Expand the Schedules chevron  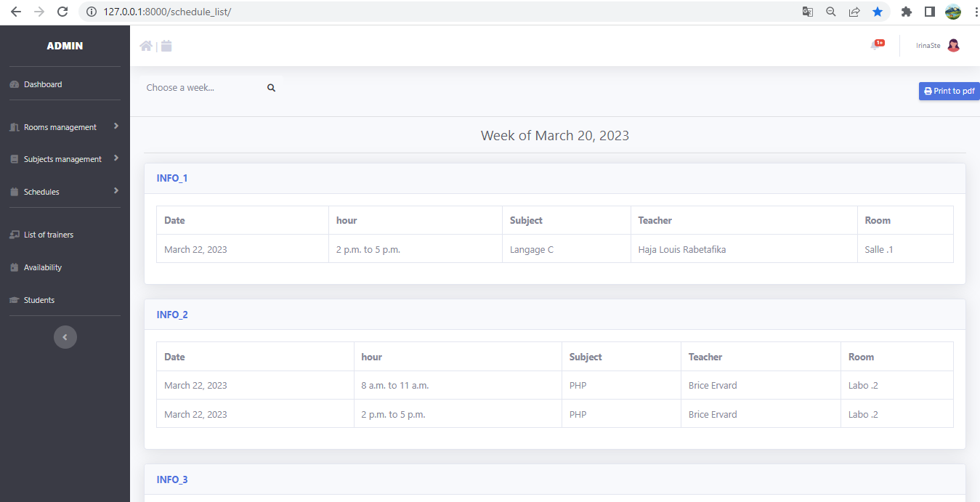pos(116,191)
